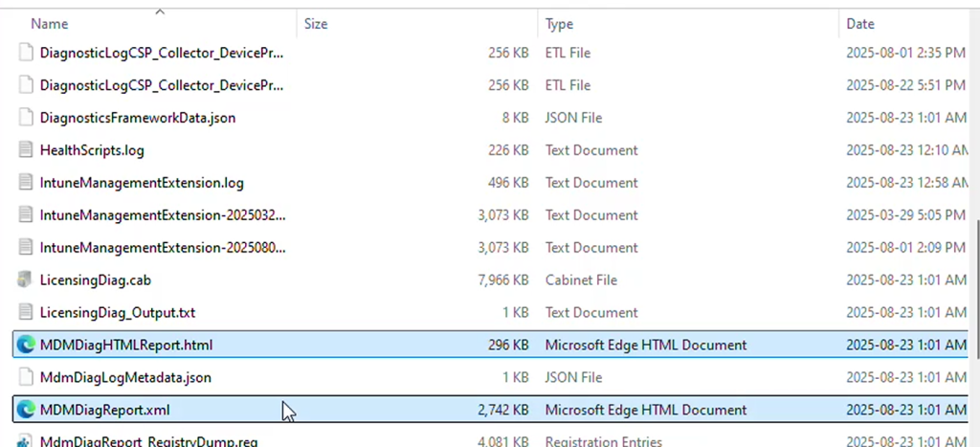The height and width of the screenshot is (447, 980).
Task: Click the Edge icon for MDMDiagHTMLReport.html
Action: point(26,346)
